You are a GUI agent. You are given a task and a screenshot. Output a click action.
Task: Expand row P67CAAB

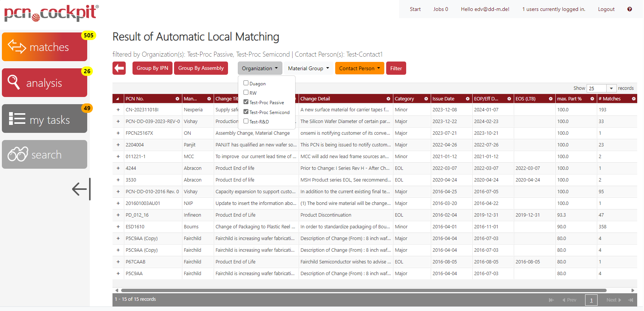pos(118,262)
